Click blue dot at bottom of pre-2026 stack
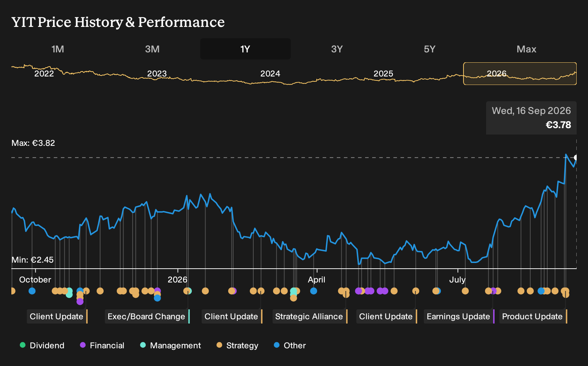 pos(157,298)
